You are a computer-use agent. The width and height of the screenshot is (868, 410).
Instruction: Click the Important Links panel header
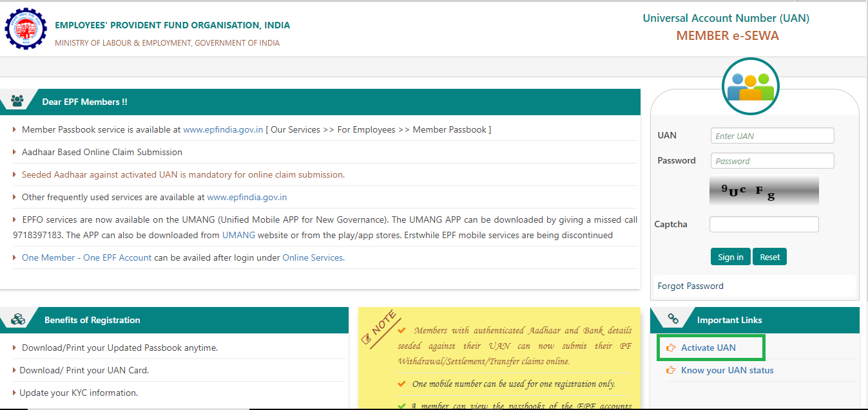(x=755, y=320)
